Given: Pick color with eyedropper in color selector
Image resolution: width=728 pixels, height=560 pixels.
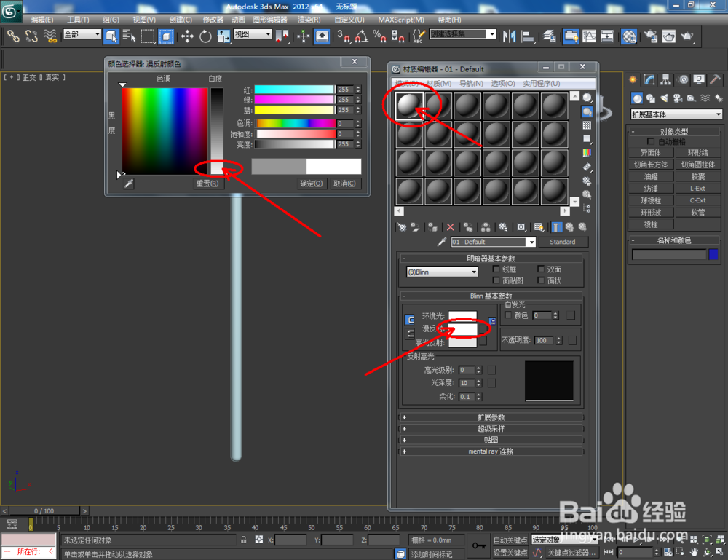Looking at the screenshot, I should click(129, 184).
